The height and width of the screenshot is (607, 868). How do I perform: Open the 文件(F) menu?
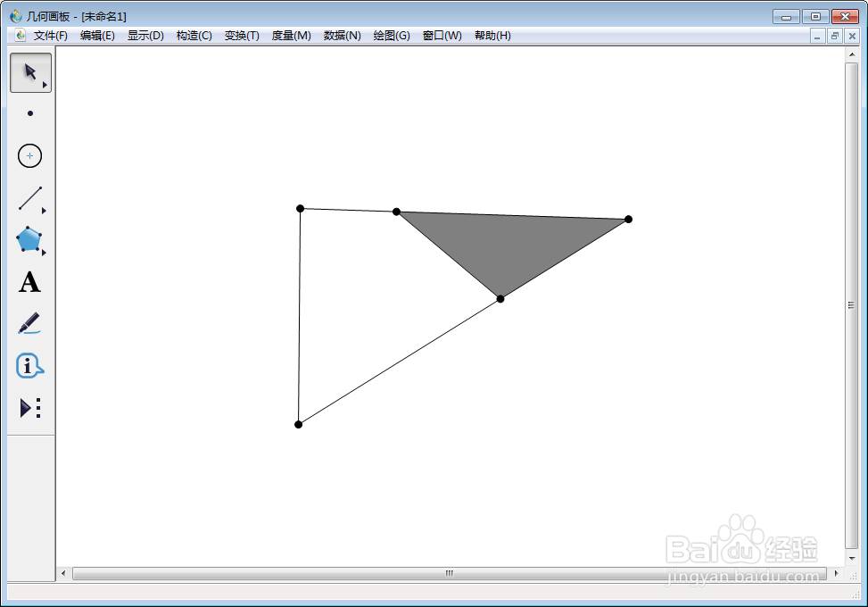click(x=50, y=36)
